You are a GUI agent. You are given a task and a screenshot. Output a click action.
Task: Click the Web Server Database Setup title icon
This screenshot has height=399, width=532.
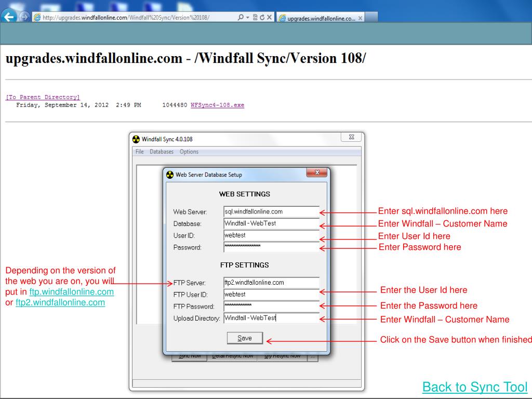point(170,175)
